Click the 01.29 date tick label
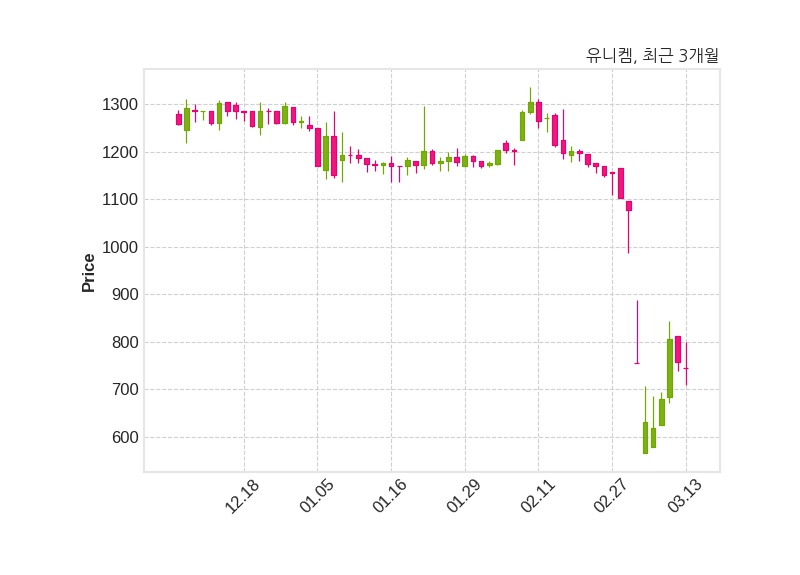This screenshot has height=575, width=800. [x=465, y=496]
